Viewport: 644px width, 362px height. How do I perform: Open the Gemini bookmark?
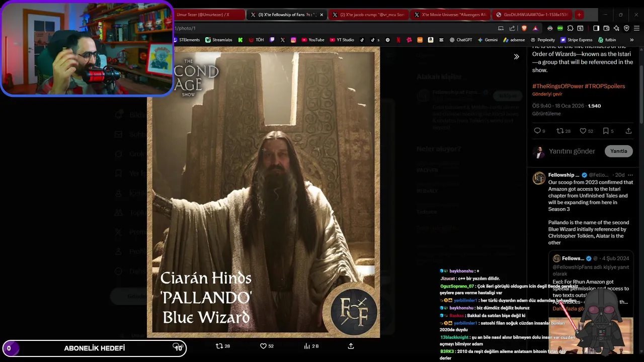[x=488, y=40]
